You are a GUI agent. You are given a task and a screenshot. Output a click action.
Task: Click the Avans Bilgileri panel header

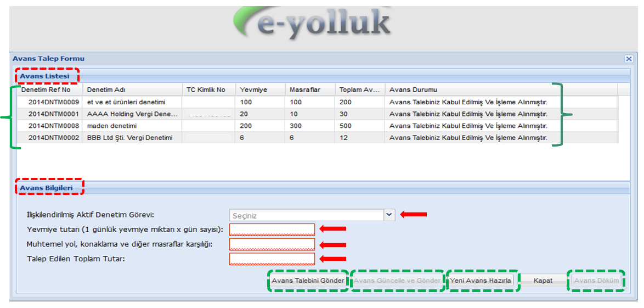[323, 188]
